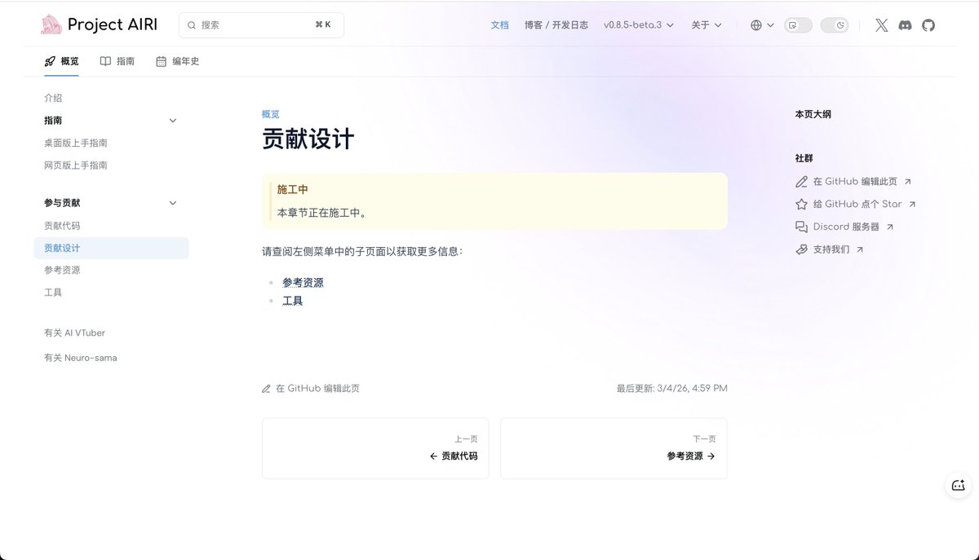The height and width of the screenshot is (560, 979).
Task: Open the Discord icon in header
Action: pyautogui.click(x=905, y=25)
